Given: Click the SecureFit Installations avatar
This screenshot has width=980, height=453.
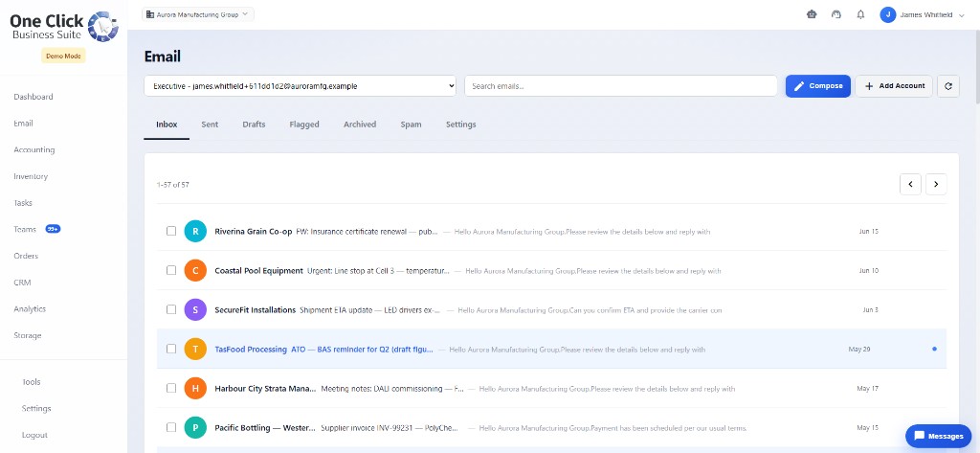Looking at the screenshot, I should click(x=195, y=309).
